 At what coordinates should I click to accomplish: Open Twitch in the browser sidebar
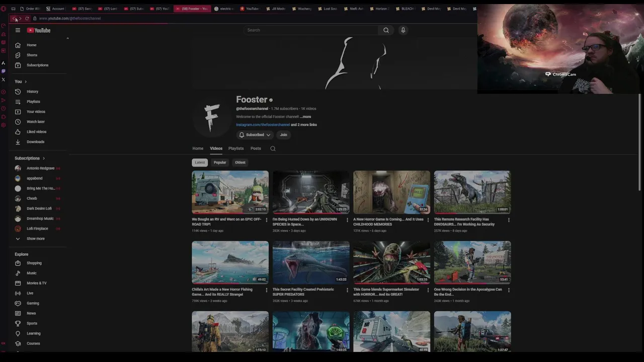coord(4,71)
